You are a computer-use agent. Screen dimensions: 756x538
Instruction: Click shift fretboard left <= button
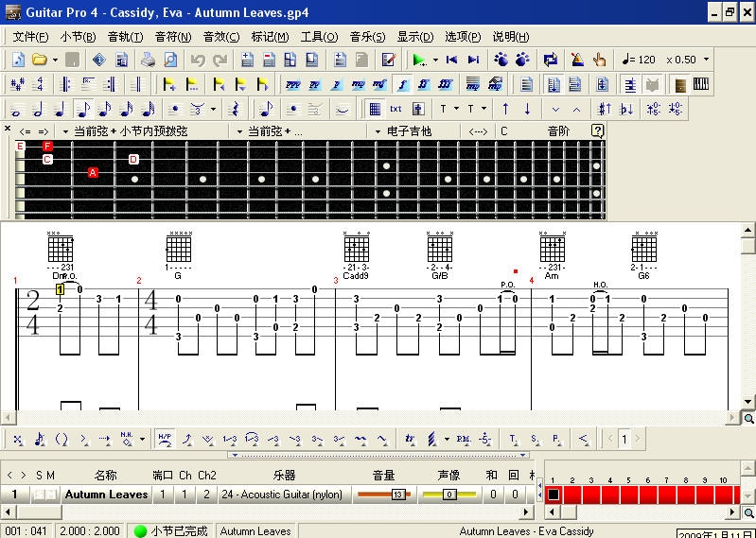tap(25, 131)
